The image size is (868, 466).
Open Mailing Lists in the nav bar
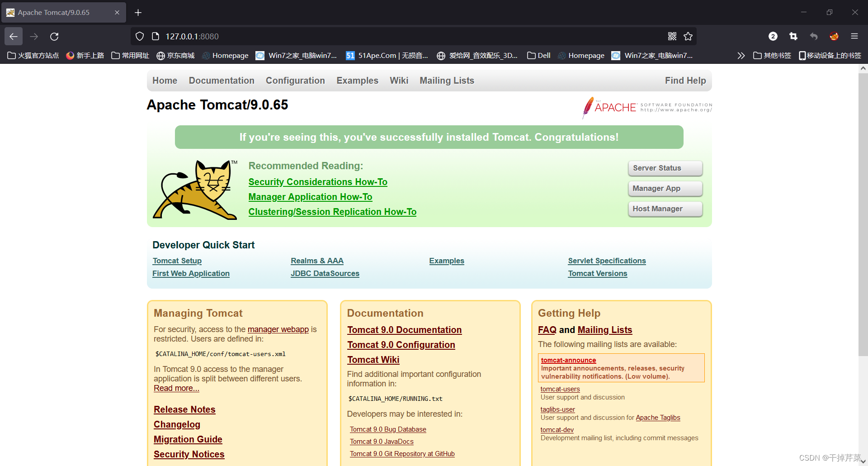coord(447,81)
